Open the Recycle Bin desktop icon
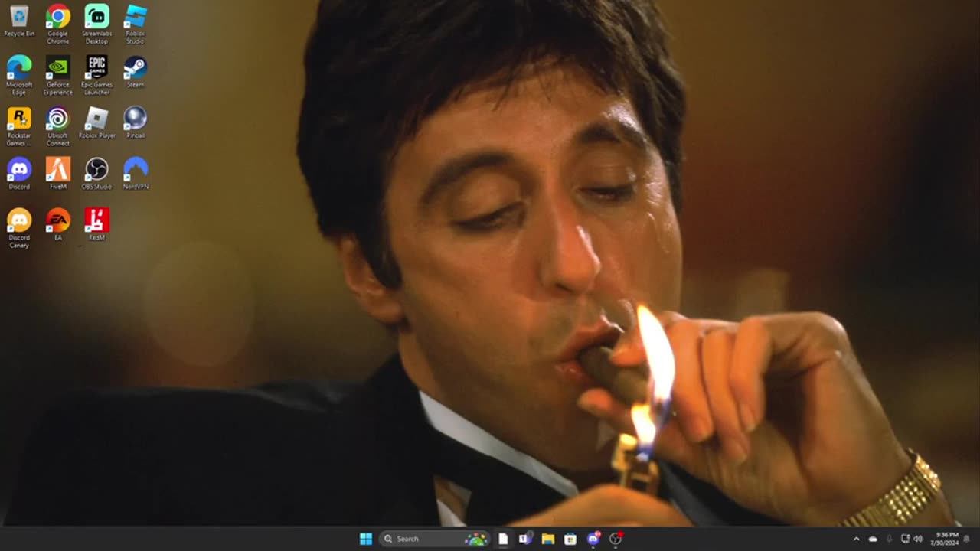 click(19, 21)
